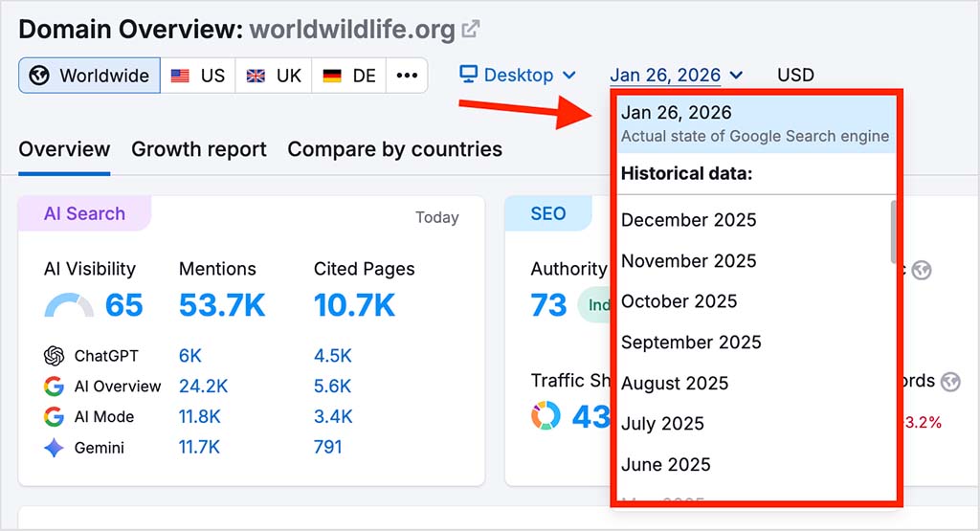Open the Compare by countries tab
This screenshot has height=531, width=980.
coord(395,149)
